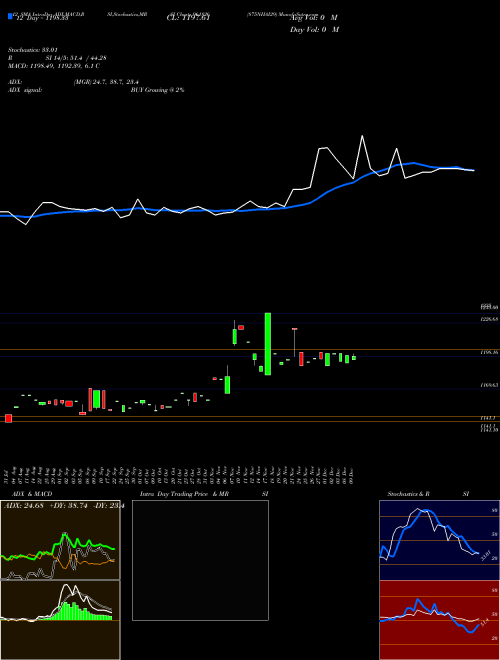The height and width of the screenshot is (660, 500).
Task: Click the 'Stochastics & R' panel heading
Action: [x=409, y=494]
